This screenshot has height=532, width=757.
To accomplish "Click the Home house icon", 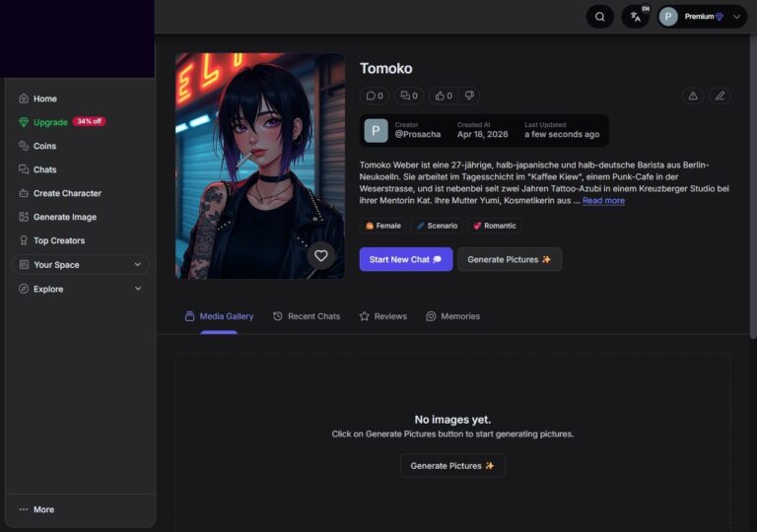I will point(24,99).
